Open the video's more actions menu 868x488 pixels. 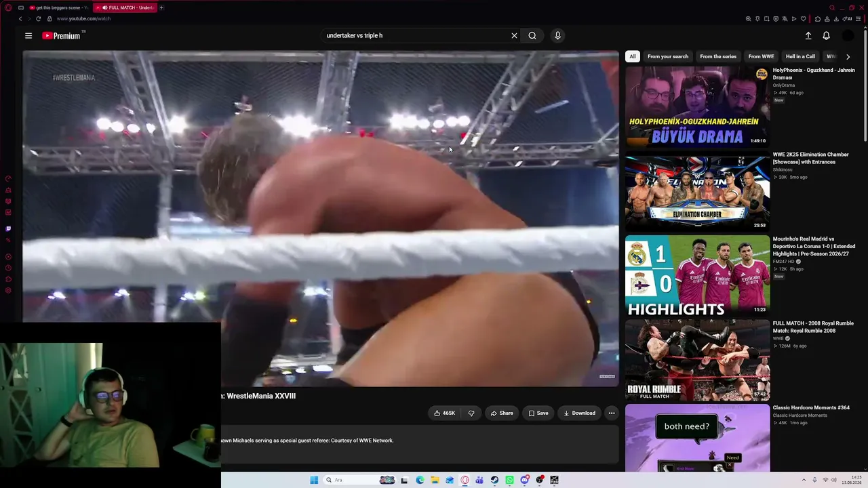coord(612,413)
